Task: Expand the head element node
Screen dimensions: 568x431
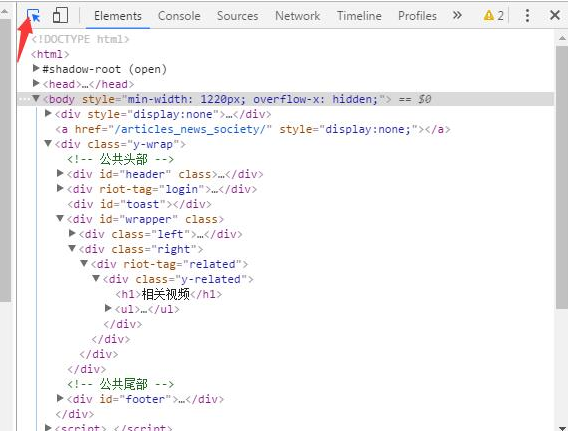Action: tap(36, 83)
